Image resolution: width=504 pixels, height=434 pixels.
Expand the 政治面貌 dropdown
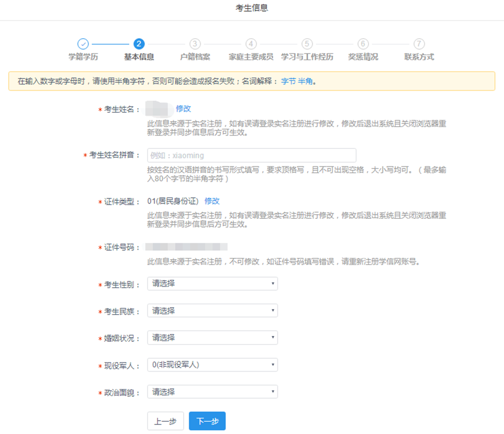tap(212, 392)
